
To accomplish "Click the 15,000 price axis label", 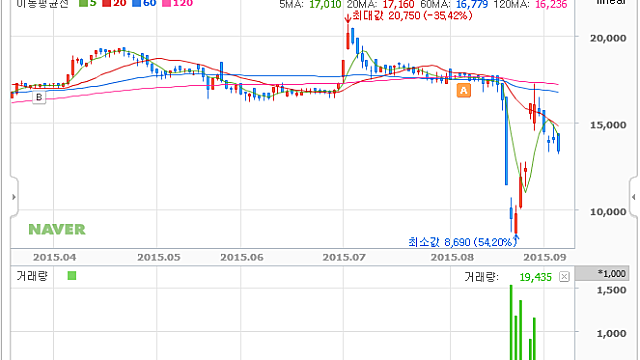I will [x=608, y=125].
